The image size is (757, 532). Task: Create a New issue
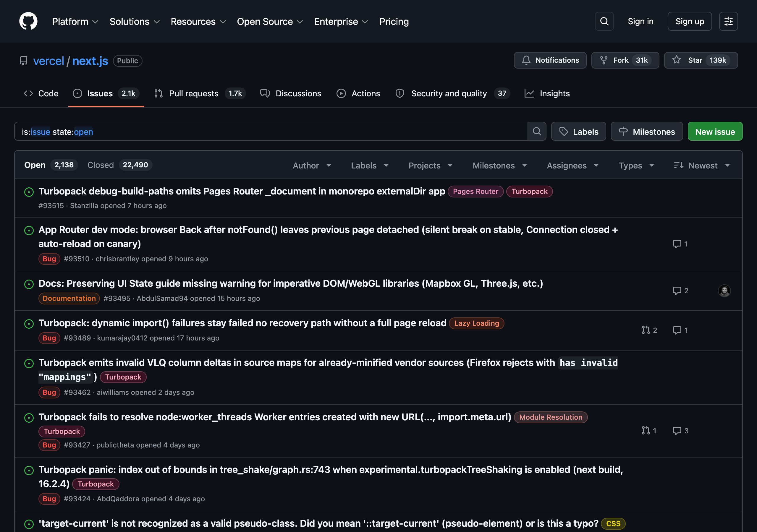(x=715, y=132)
